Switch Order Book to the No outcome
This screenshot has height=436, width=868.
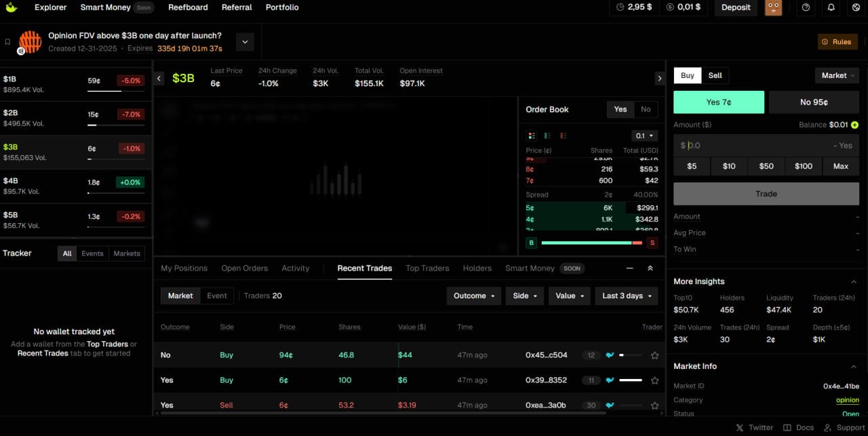[x=645, y=109]
